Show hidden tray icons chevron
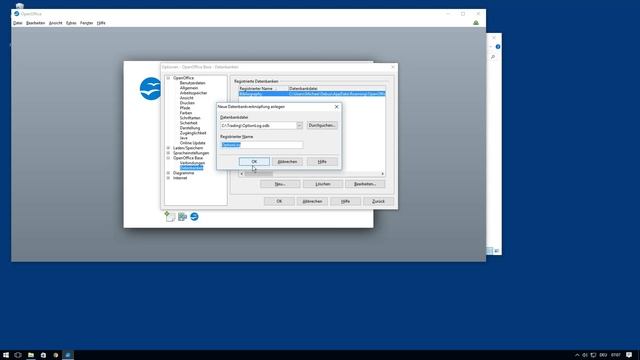Screen dimensions: 640x360 577,355
